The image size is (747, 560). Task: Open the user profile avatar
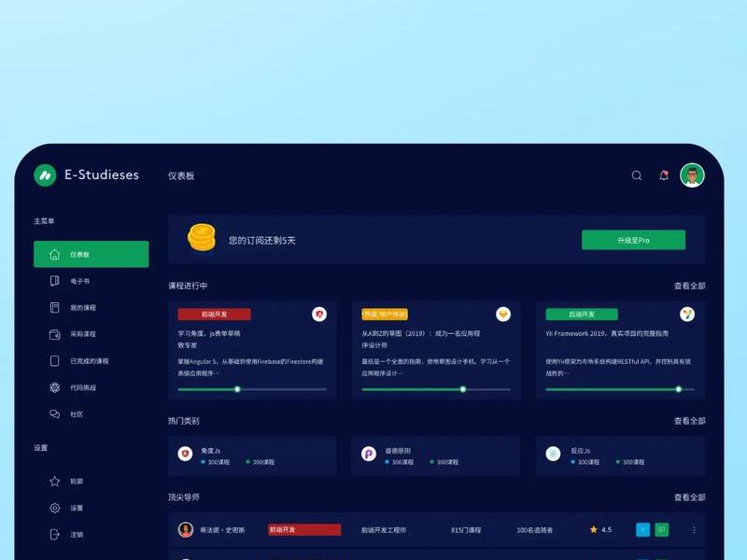click(x=692, y=175)
